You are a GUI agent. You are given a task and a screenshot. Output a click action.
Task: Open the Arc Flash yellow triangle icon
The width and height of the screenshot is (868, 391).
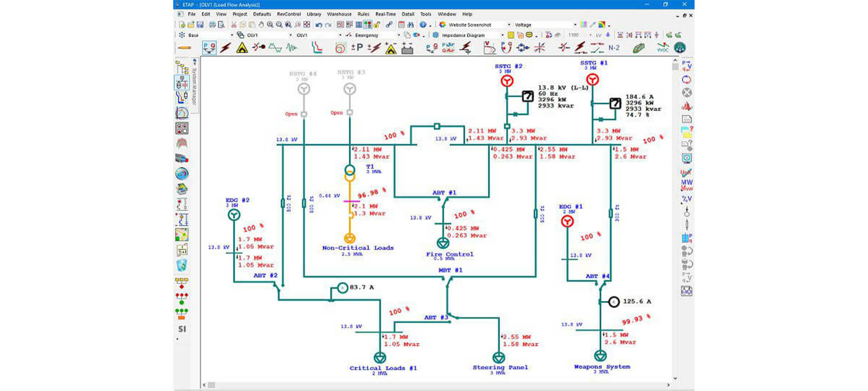click(x=242, y=47)
